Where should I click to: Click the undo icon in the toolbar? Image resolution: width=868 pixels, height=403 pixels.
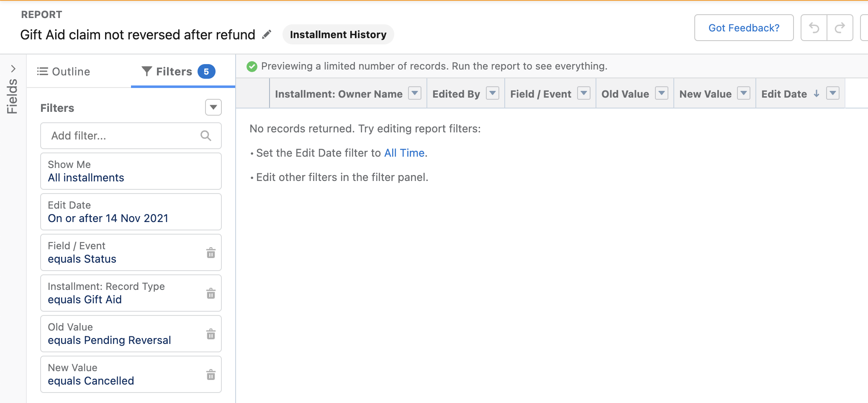click(x=814, y=28)
